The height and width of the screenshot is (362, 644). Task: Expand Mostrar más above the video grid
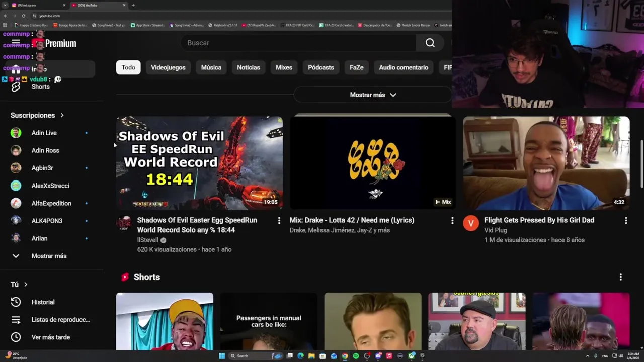[x=373, y=95]
